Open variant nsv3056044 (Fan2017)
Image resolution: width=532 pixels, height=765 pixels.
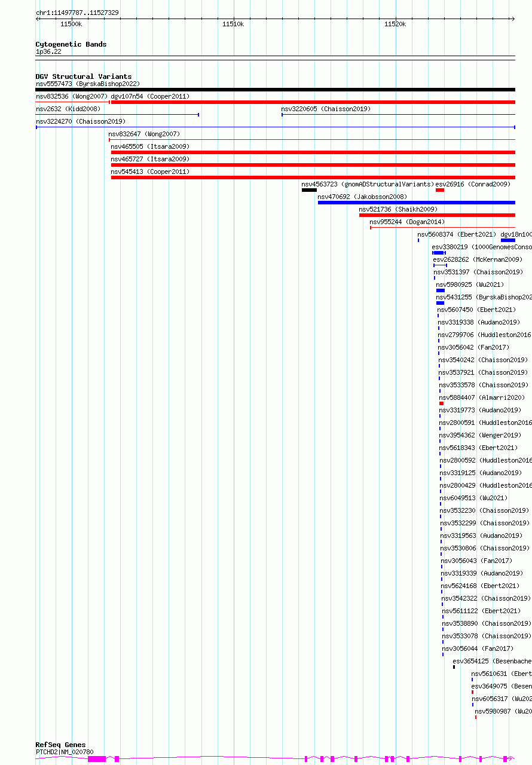point(478,648)
